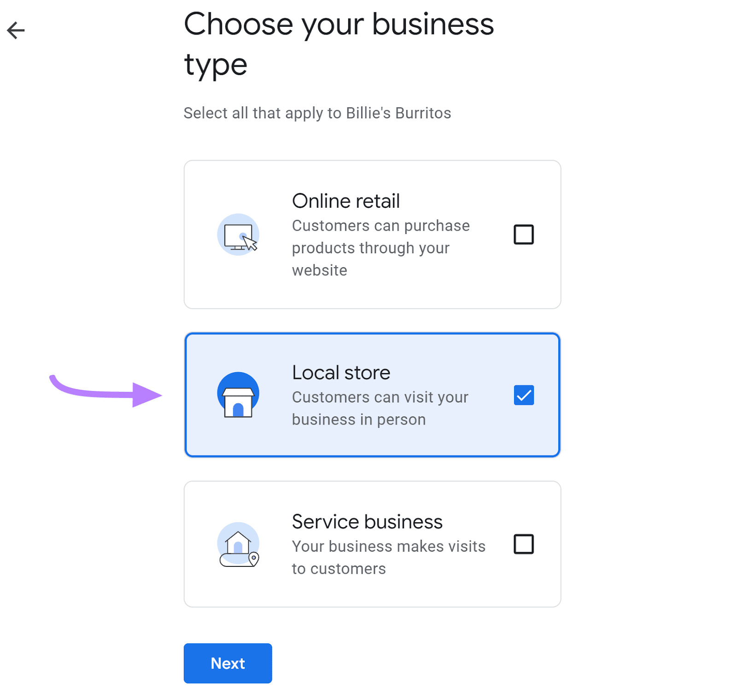The height and width of the screenshot is (700, 737).
Task: Click the Next button
Action: (228, 663)
